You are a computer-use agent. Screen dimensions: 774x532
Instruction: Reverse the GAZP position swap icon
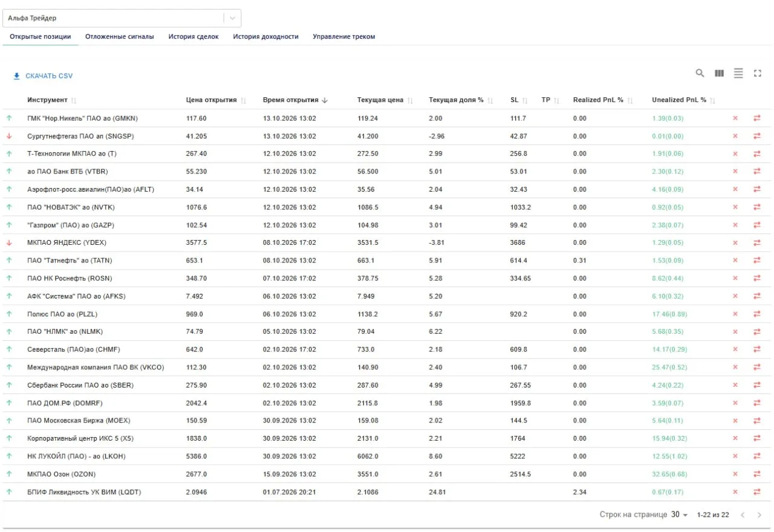(x=756, y=225)
